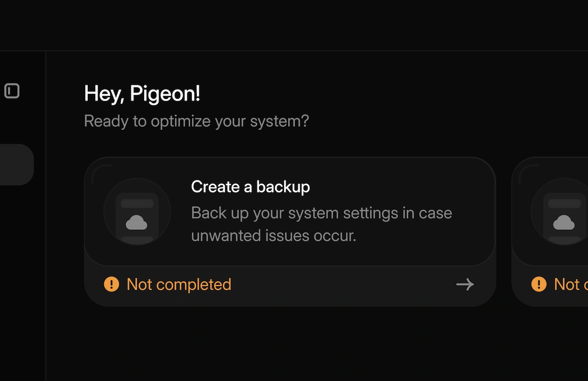Click the cloud icon on the second card
The height and width of the screenshot is (381, 588).
pyautogui.click(x=564, y=222)
